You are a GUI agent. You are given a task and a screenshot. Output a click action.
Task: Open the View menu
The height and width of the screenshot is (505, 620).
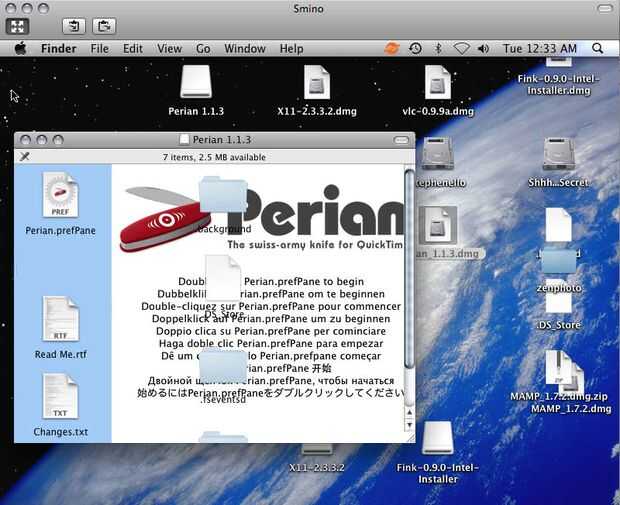tap(169, 49)
